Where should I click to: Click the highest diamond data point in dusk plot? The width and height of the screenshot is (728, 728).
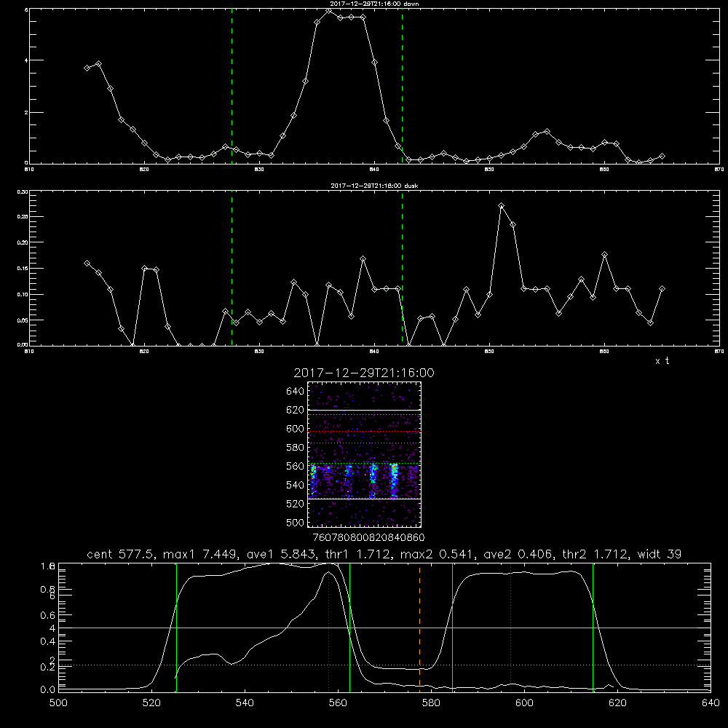pos(501,206)
